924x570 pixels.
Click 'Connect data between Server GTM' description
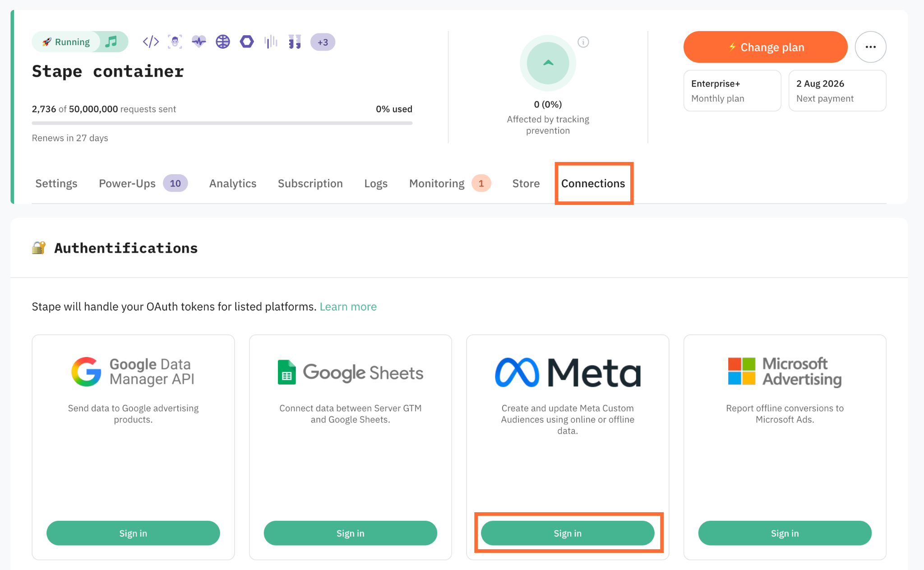click(x=351, y=413)
